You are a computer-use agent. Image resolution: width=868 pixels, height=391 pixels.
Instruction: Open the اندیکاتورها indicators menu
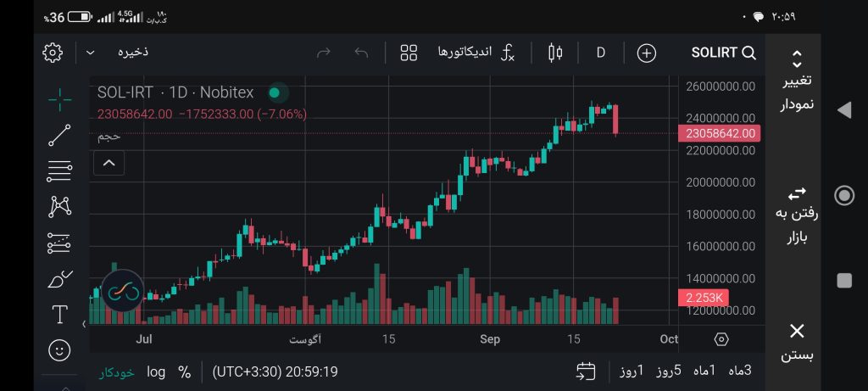coord(465,52)
